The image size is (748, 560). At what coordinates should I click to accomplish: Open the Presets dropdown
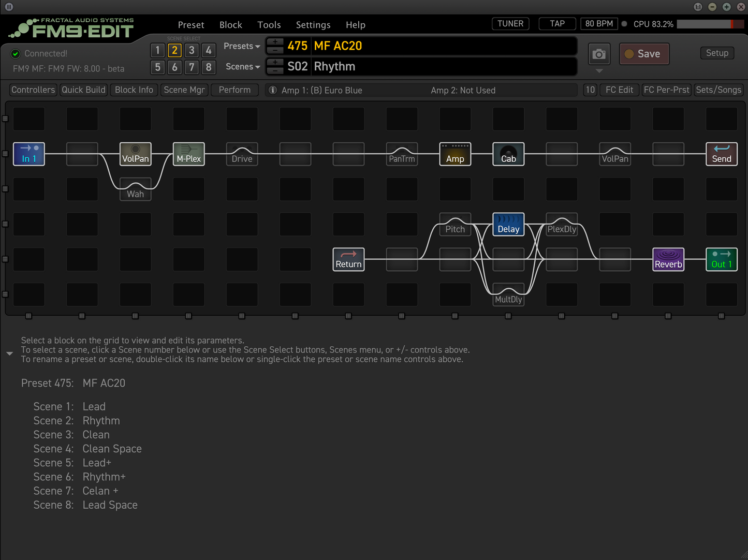[242, 46]
